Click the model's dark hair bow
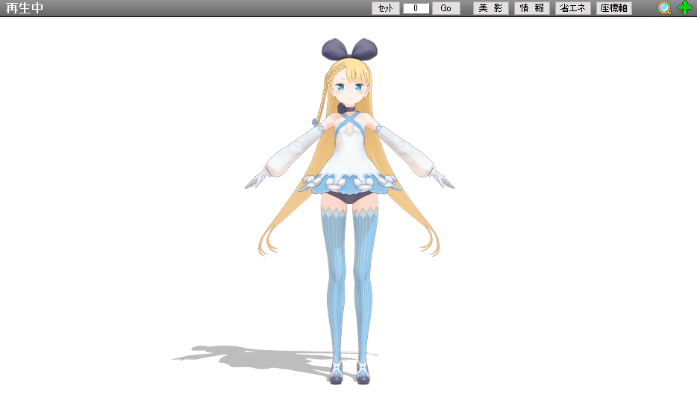 click(x=349, y=49)
